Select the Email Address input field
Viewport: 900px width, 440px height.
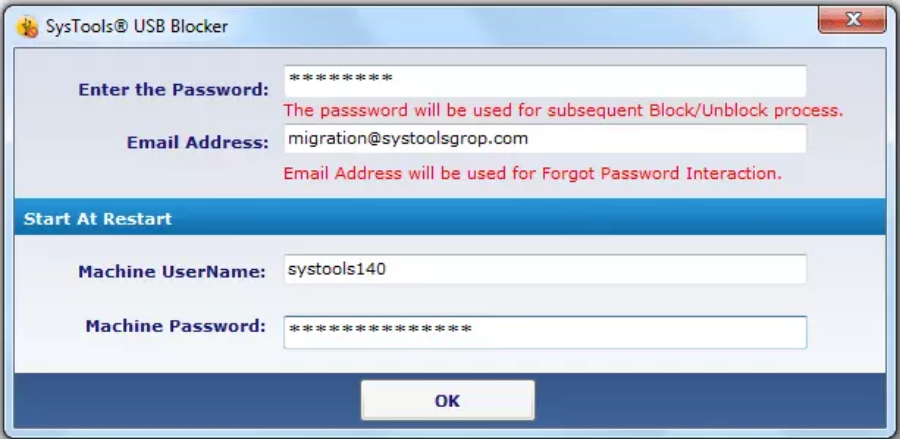545,139
